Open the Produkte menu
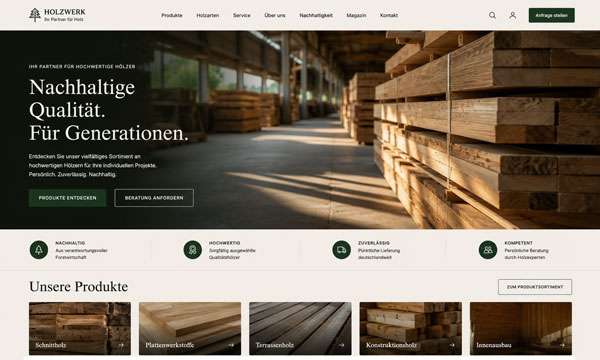The width and height of the screenshot is (600, 360). [172, 15]
